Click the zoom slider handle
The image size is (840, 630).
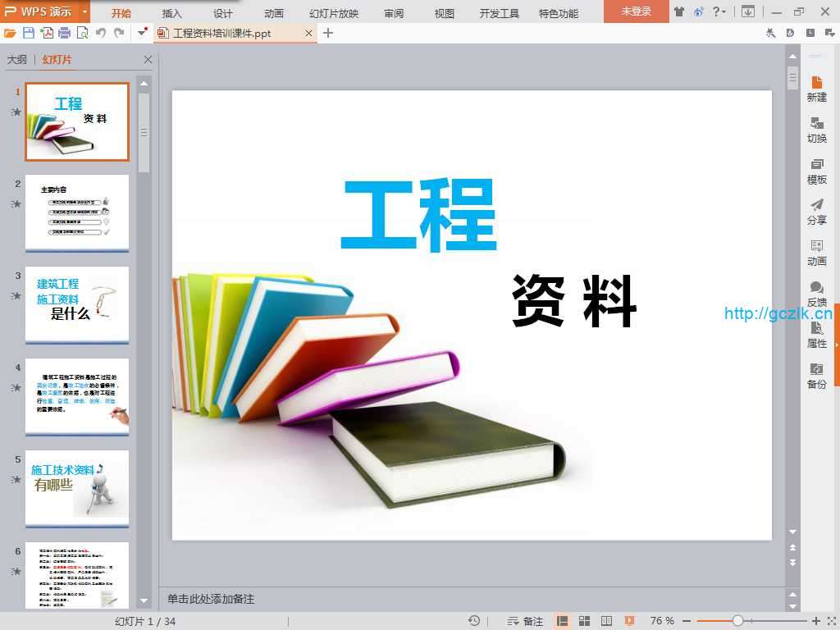coord(737,621)
